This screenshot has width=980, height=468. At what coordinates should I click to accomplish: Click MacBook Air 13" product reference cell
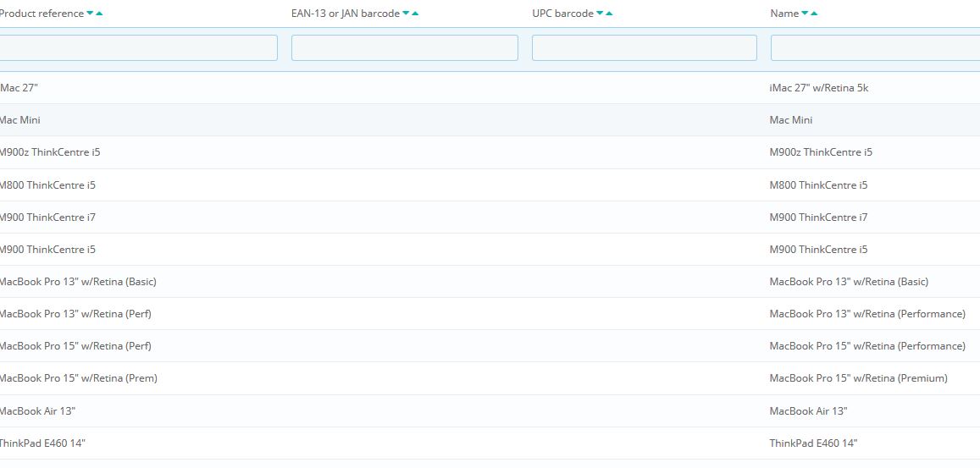(37, 411)
